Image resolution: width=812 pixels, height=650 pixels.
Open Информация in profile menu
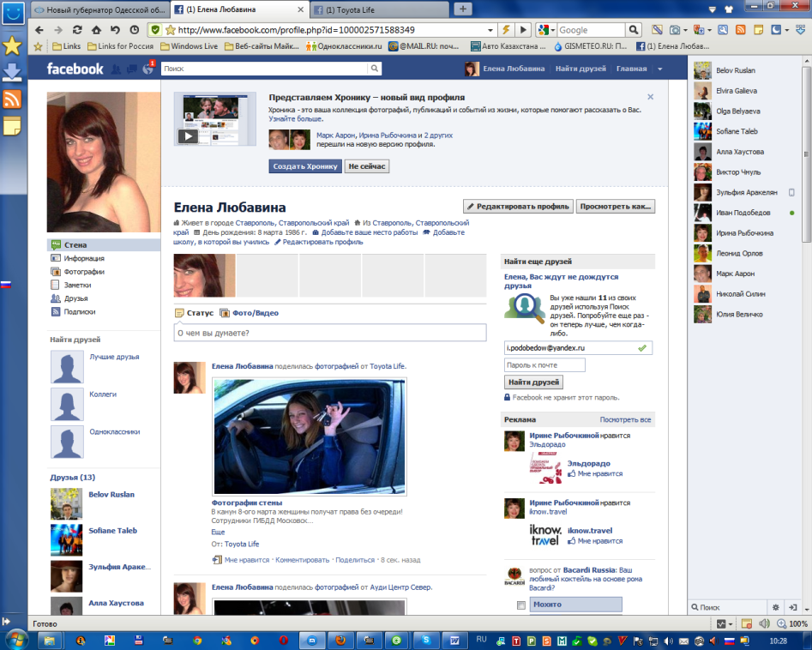(x=84, y=258)
